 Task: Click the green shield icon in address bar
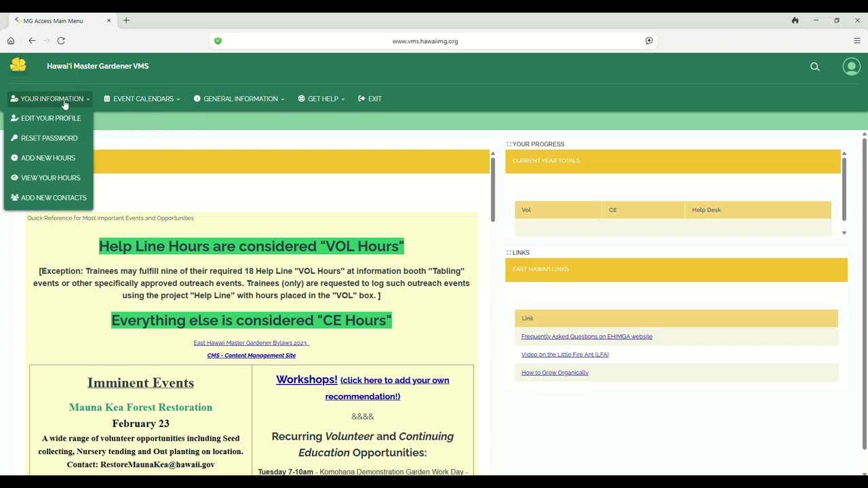point(218,41)
